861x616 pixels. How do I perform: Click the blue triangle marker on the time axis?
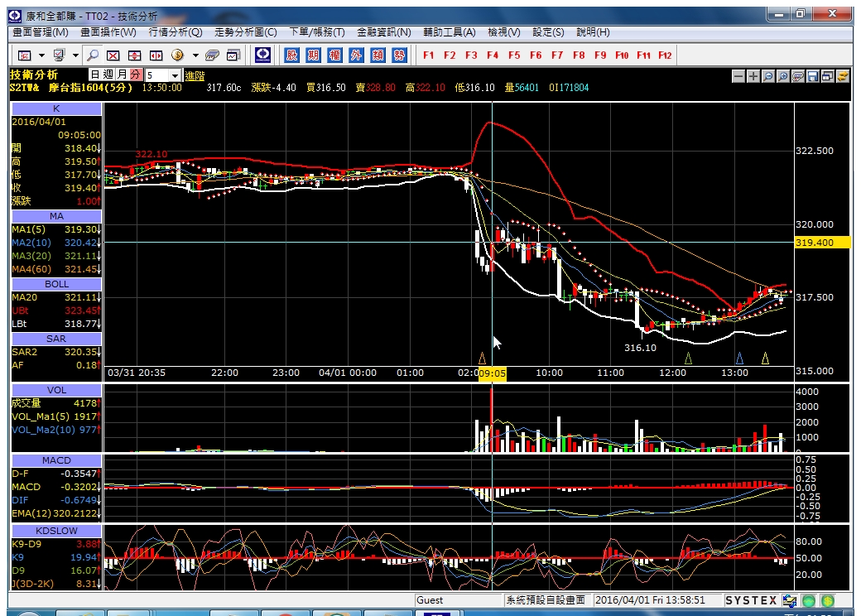pyautogui.click(x=739, y=359)
